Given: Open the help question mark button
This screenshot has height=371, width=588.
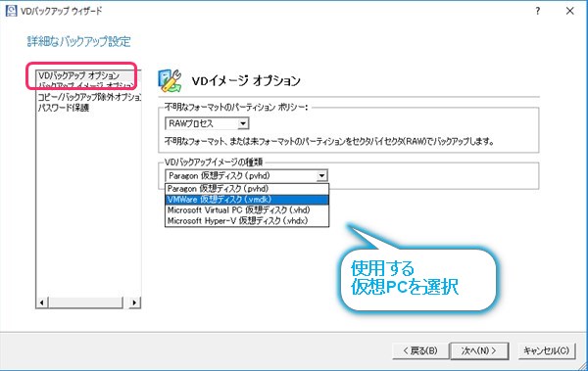Looking at the screenshot, I should tap(538, 11).
